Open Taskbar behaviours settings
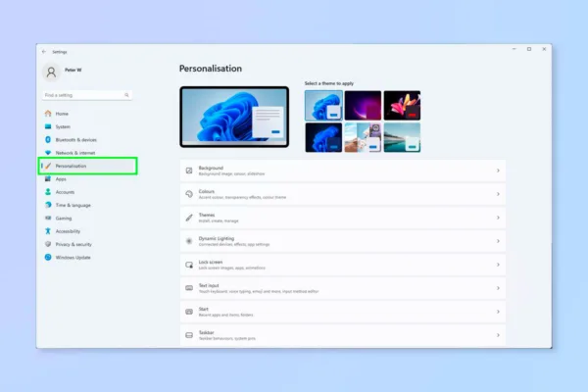This screenshot has height=392, width=588. (343, 335)
